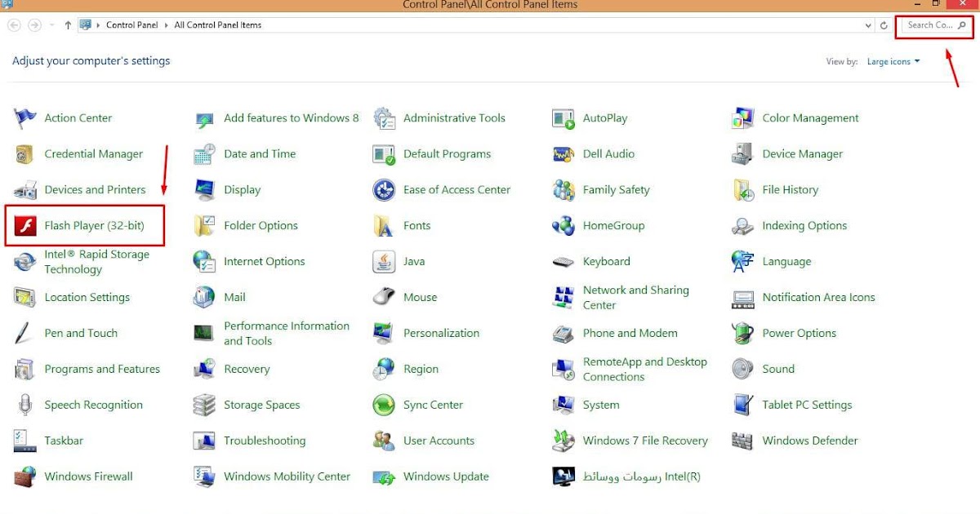The image size is (980, 514).
Task: Open the Family Safety icon
Action: click(x=563, y=190)
